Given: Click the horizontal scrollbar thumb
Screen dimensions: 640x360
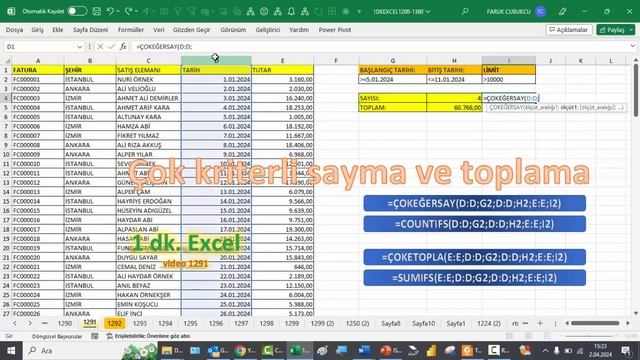Looking at the screenshot, I should [x=595, y=323].
